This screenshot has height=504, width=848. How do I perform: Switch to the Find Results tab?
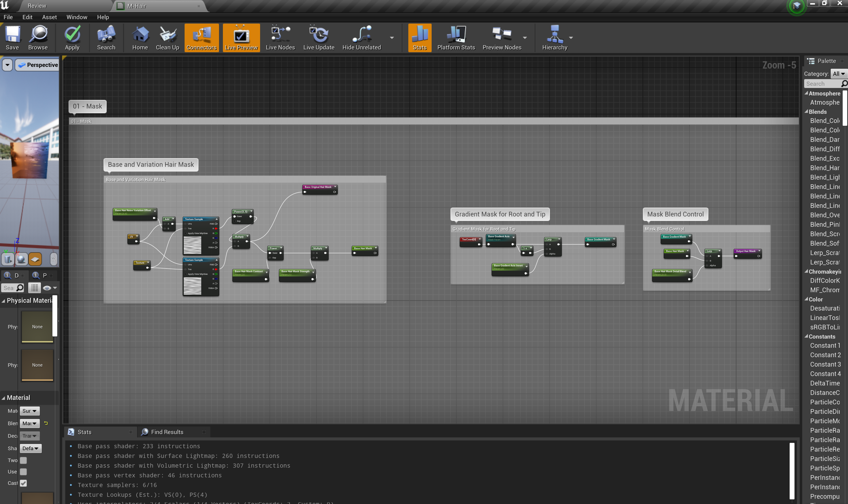[x=173, y=432]
